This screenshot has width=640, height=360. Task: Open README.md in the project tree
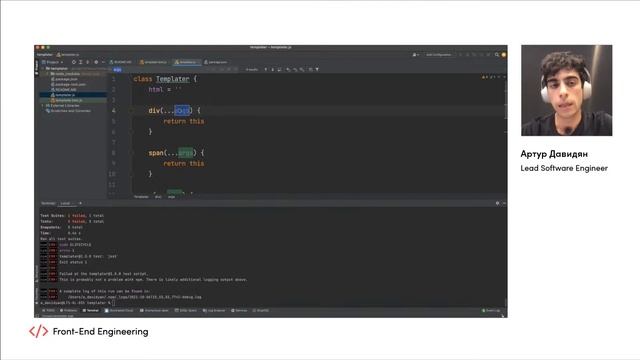click(x=65, y=90)
